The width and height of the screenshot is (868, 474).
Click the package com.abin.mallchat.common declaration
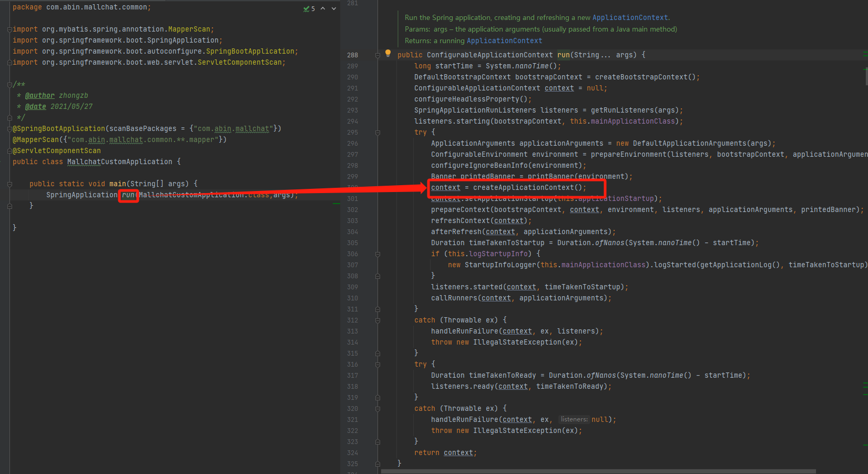pos(81,7)
